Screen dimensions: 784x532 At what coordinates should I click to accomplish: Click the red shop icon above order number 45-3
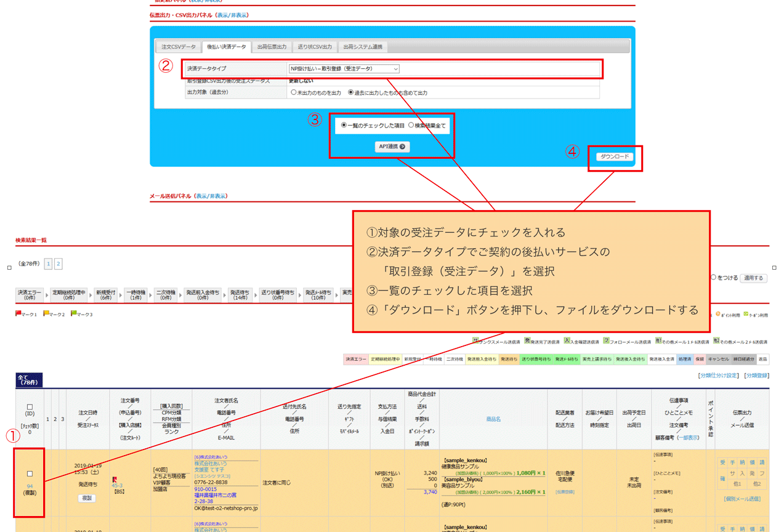pyautogui.click(x=115, y=478)
